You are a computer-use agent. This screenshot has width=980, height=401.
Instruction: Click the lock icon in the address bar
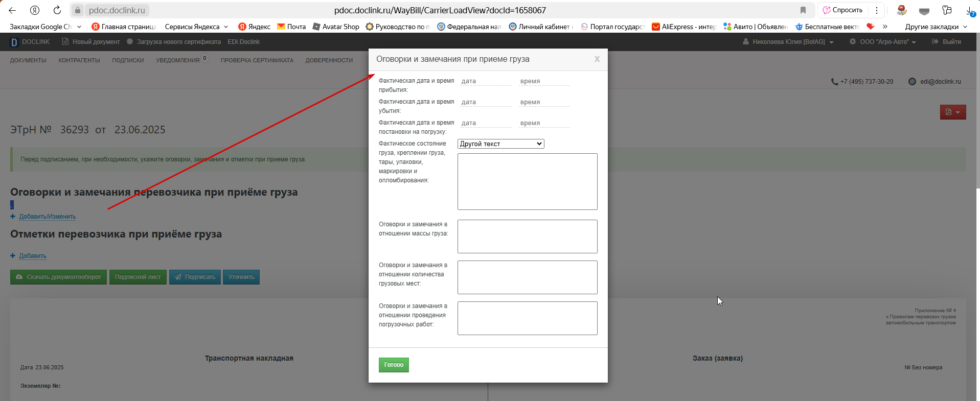point(78,10)
